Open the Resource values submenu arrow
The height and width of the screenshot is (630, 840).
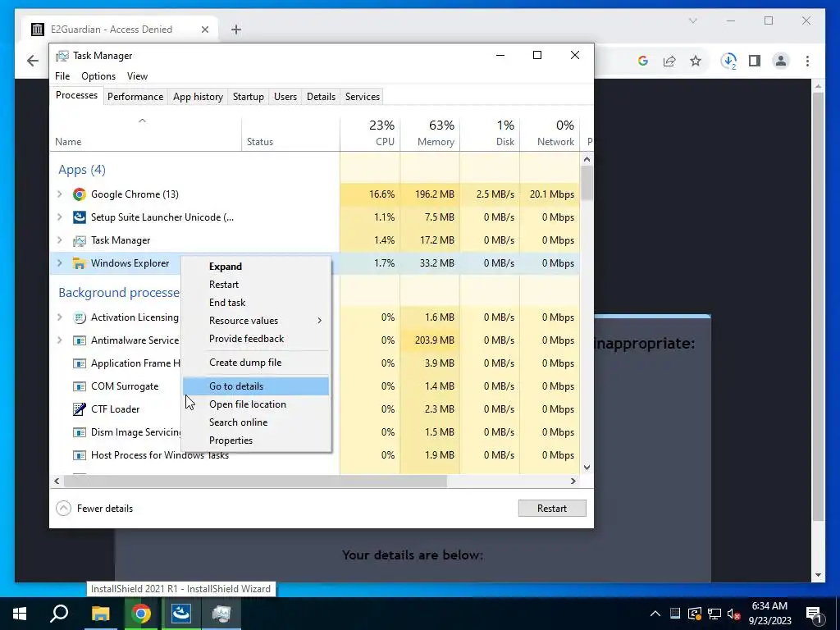tap(320, 321)
